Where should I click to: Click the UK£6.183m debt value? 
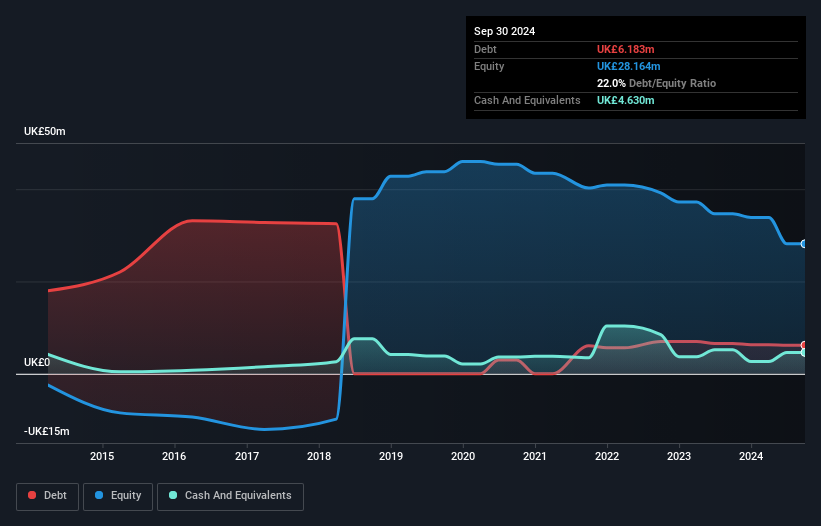[626, 49]
